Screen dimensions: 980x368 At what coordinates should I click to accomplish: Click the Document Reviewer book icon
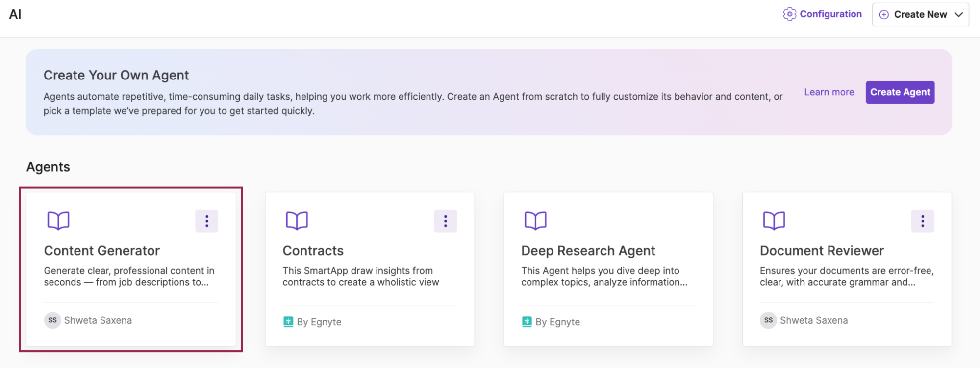tap(774, 221)
